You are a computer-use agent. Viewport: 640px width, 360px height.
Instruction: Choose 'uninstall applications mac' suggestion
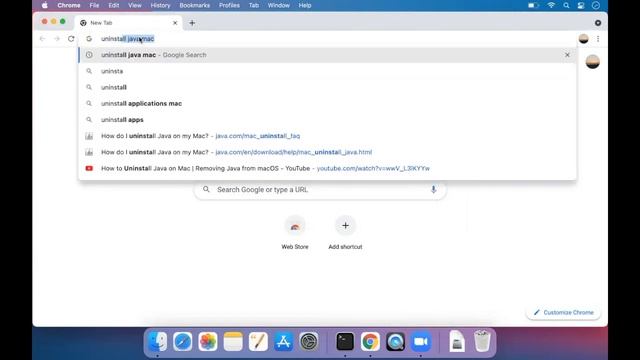(x=327, y=104)
